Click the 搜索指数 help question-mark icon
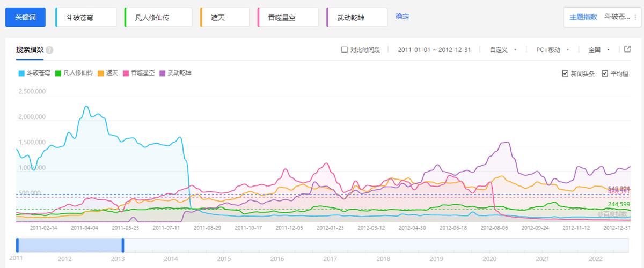This screenshot has height=268, width=644. click(x=49, y=50)
